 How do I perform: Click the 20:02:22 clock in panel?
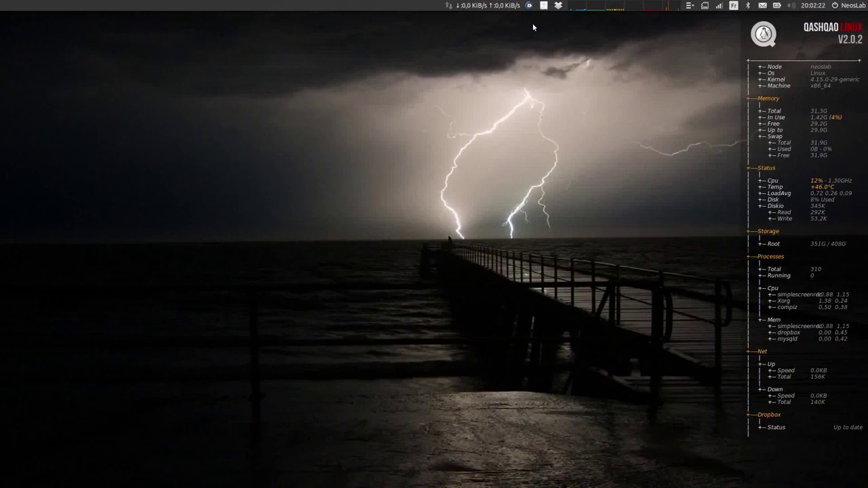(x=812, y=5)
